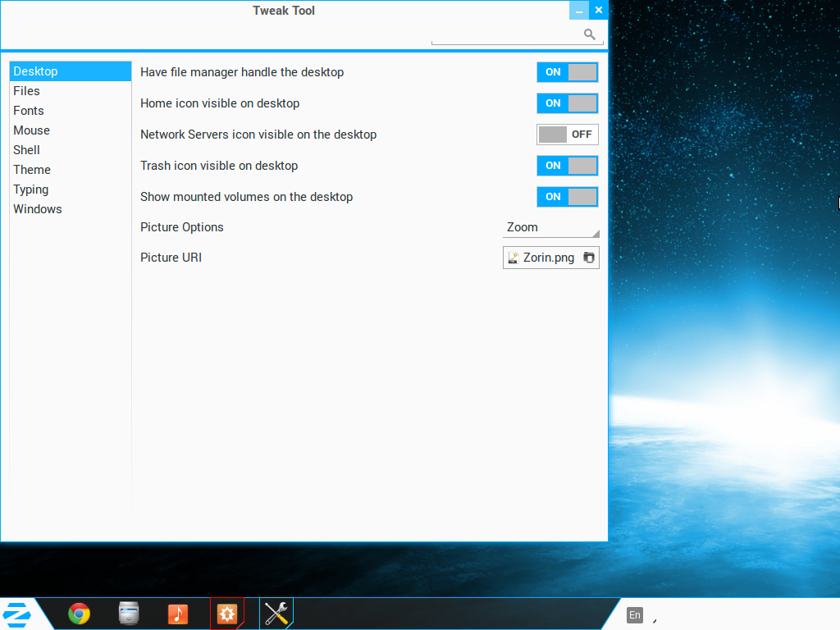Screen dimensions: 840x630
Task: Open the Picture Options Zoom dropdown
Action: 550,228
